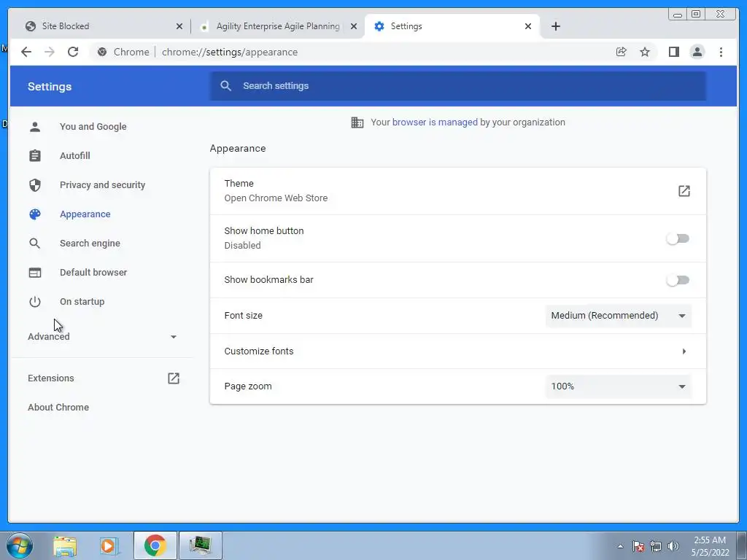Viewport: 747px width, 560px height.
Task: Click the Appearance palette icon
Action: pos(35,214)
